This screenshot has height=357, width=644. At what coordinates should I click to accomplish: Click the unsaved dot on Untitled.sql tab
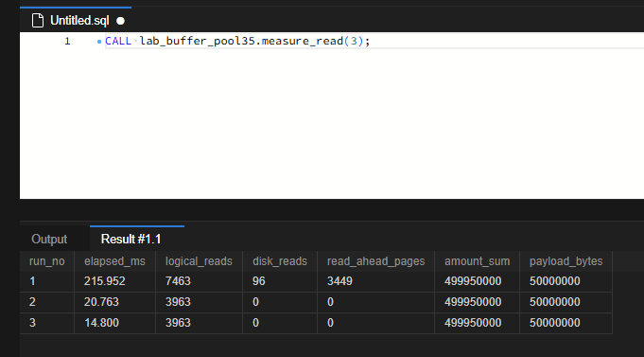pos(120,21)
